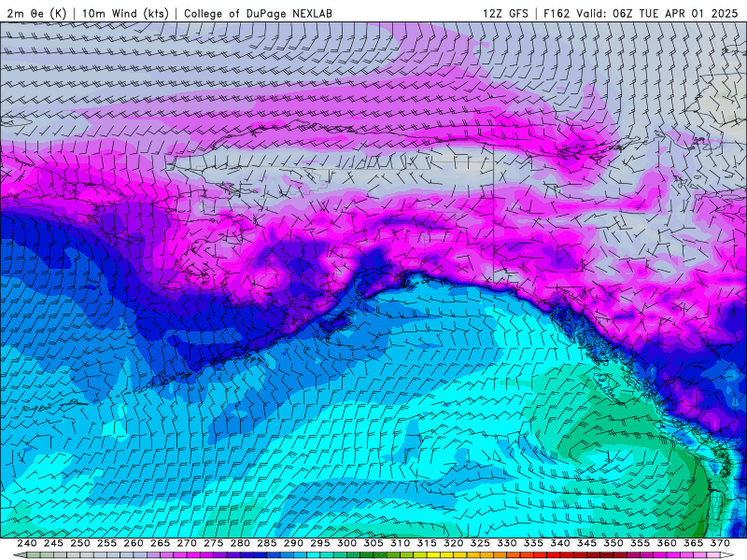Image resolution: width=747 pixels, height=560 pixels.
Task: Click the 'Valid: 06Z TUE APR 01 2025' text
Action: tap(657, 13)
